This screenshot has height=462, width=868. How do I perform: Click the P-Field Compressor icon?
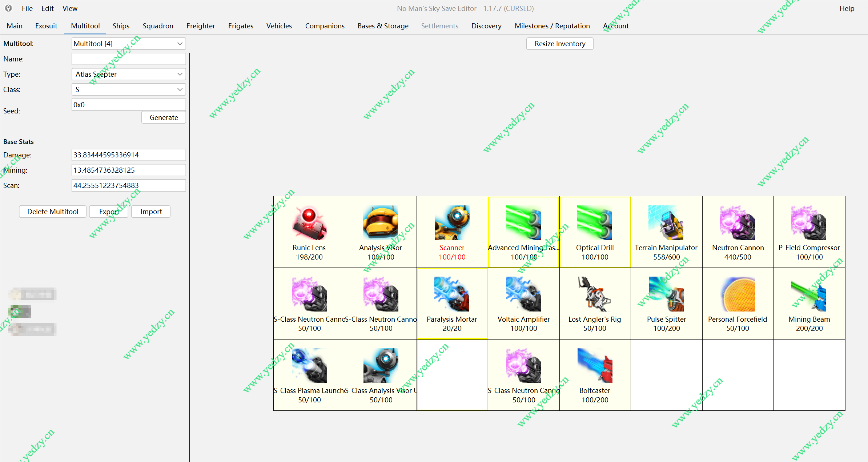(x=809, y=222)
